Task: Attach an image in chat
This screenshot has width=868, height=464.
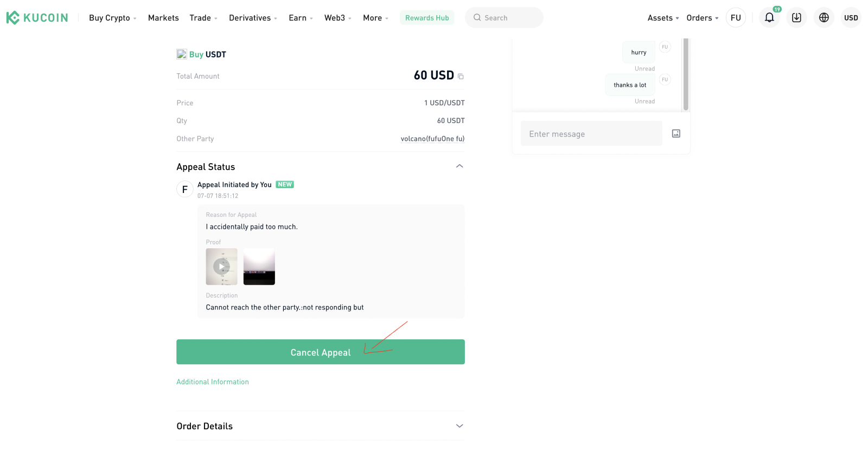Action: pyautogui.click(x=676, y=133)
